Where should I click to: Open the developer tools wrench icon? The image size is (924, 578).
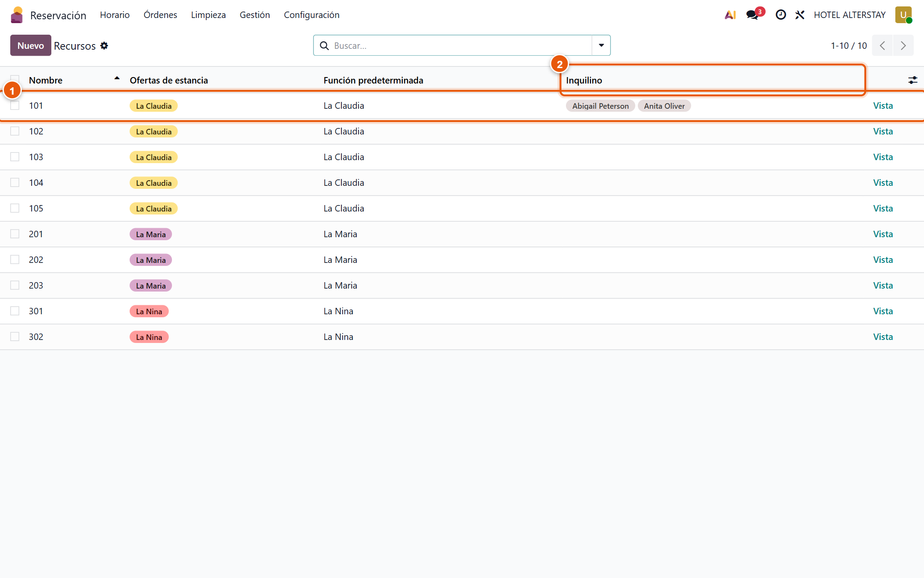800,15
